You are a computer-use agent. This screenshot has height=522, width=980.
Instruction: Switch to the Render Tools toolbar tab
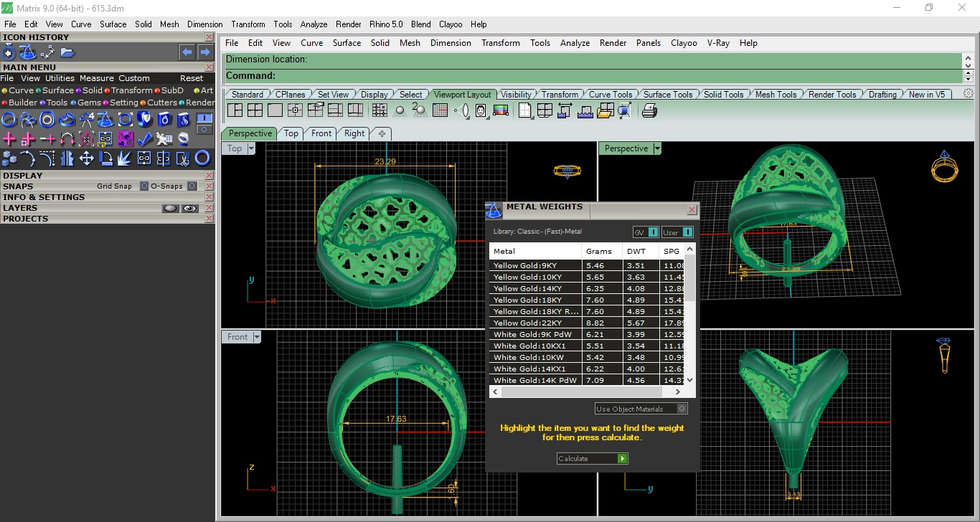click(x=832, y=95)
